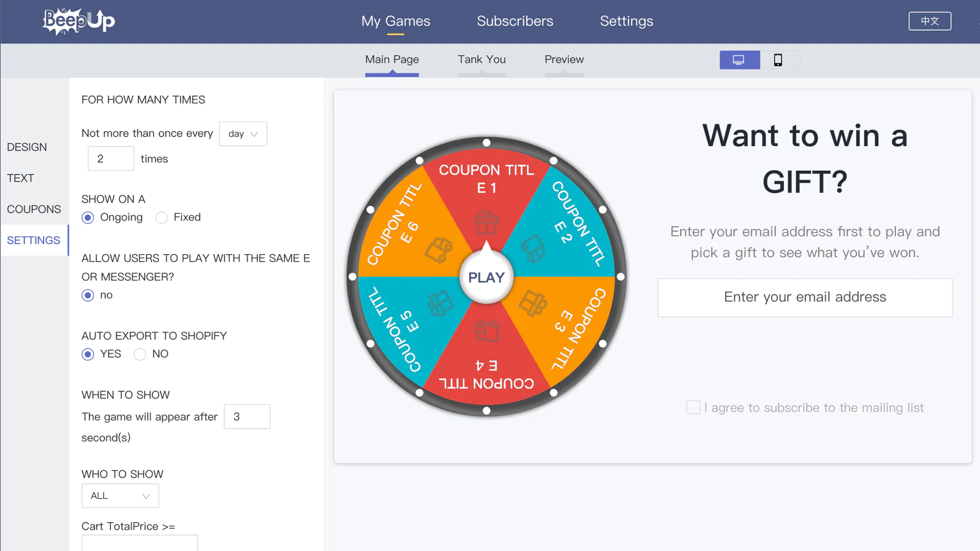Screen dimensions: 980x551
Task: Click the gift icon in Coupon Title 3 segment
Action: pos(533,303)
